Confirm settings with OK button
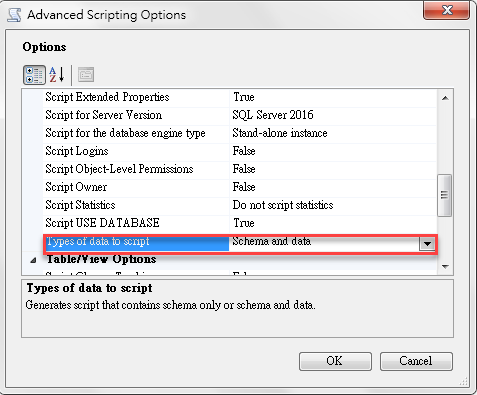Screen dimensions: 477x395 335,361
